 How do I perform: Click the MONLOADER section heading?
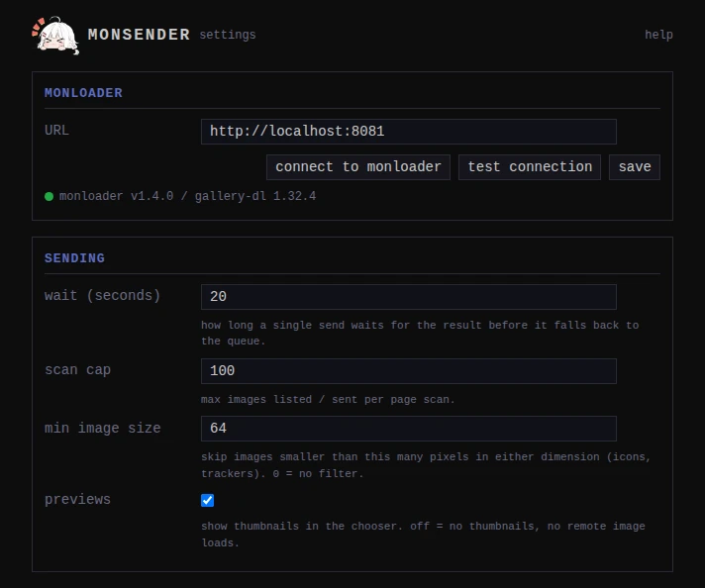coord(83,93)
